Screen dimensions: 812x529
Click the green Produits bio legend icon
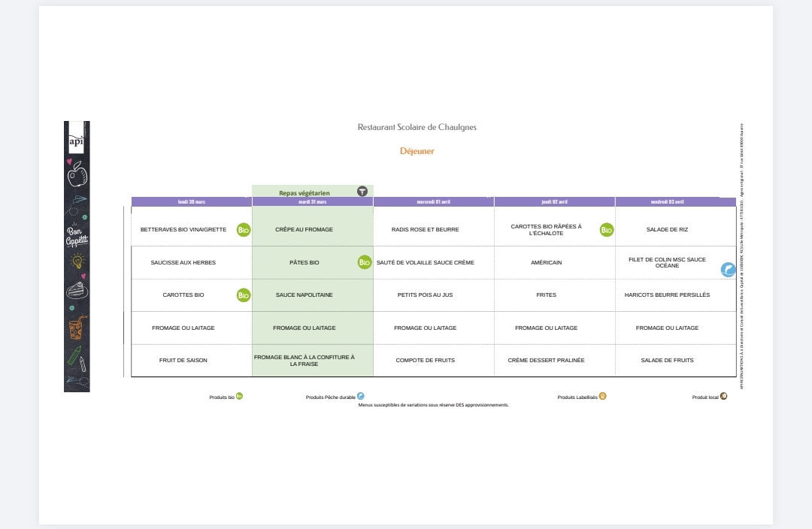tap(239, 396)
